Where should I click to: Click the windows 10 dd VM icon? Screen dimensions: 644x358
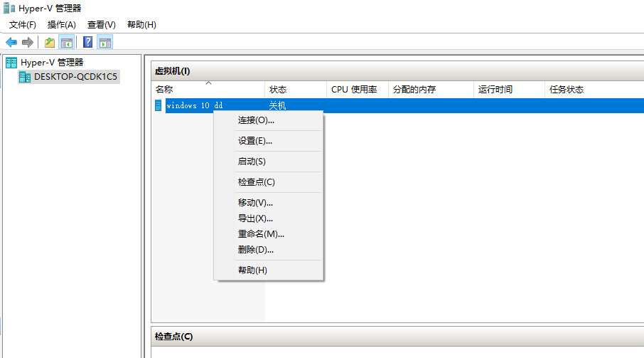158,105
